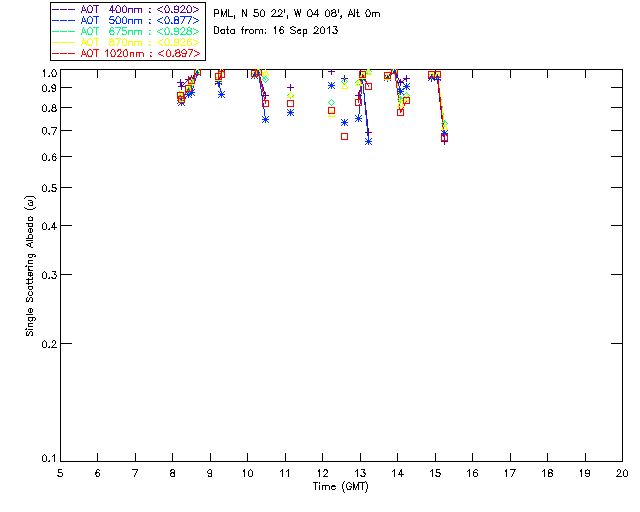This screenshot has height=512, width=640.
Task: Click the x-axis tick label 5
Action: 60,473
